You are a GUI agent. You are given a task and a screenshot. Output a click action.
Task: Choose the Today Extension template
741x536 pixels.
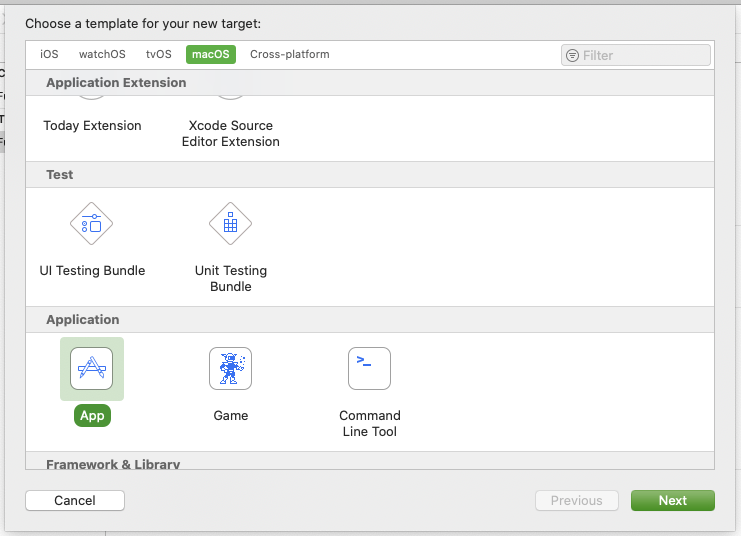tap(92, 126)
